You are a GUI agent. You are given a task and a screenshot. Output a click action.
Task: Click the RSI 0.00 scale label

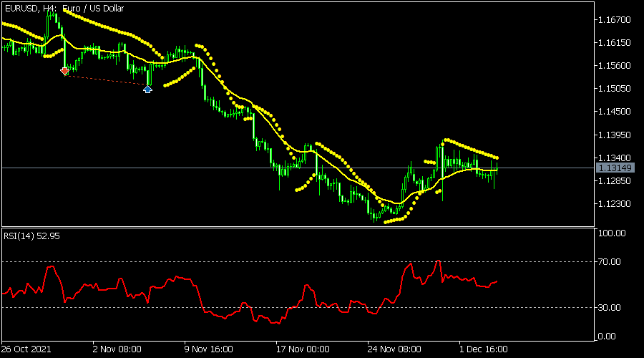(607, 337)
